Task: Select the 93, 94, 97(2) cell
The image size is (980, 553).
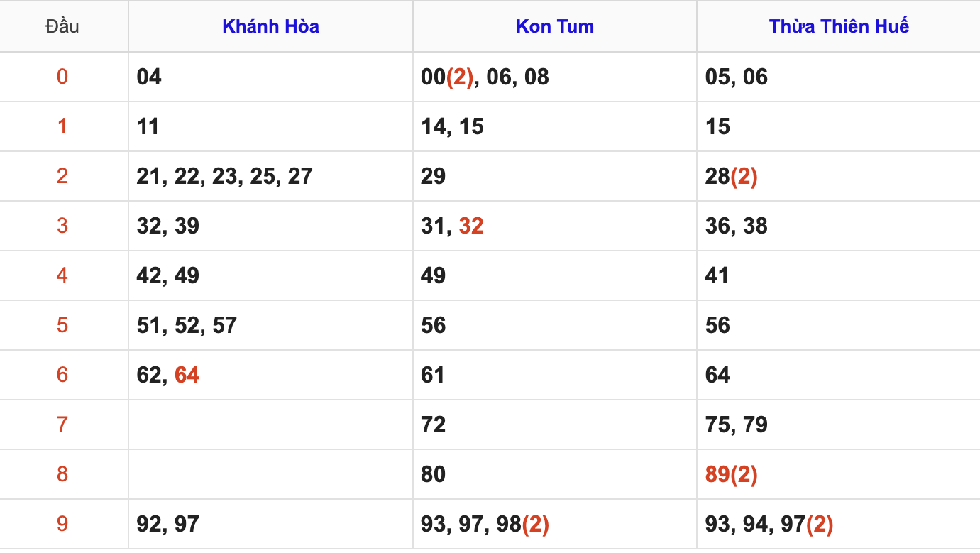Action: 839,524
